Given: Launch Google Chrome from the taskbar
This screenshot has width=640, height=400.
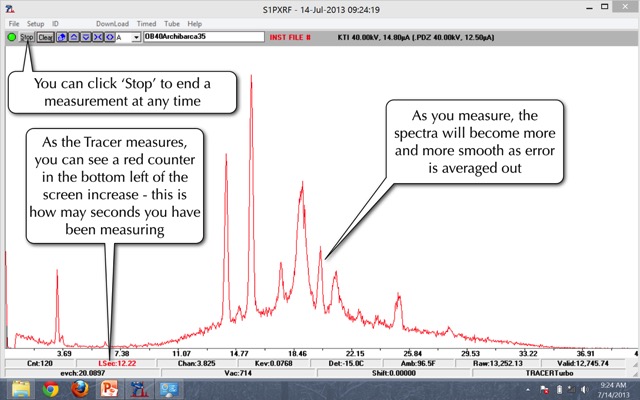Looking at the screenshot, I should coord(49,389).
